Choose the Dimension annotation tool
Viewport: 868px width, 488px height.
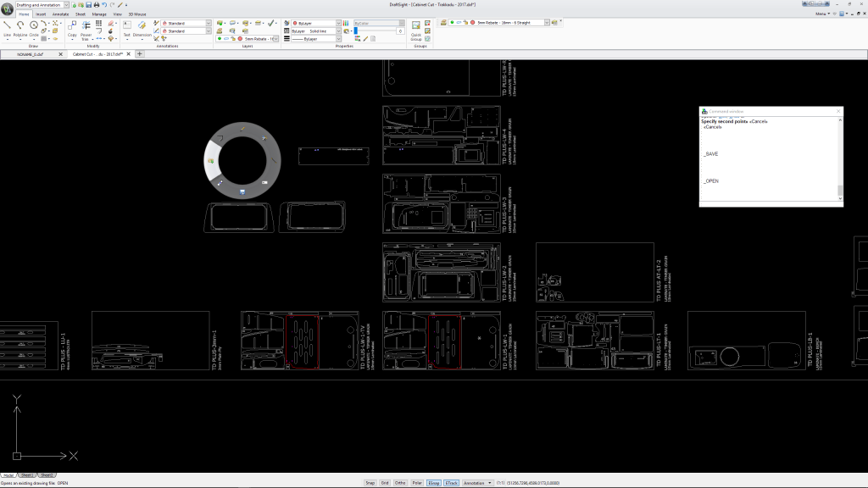click(142, 26)
